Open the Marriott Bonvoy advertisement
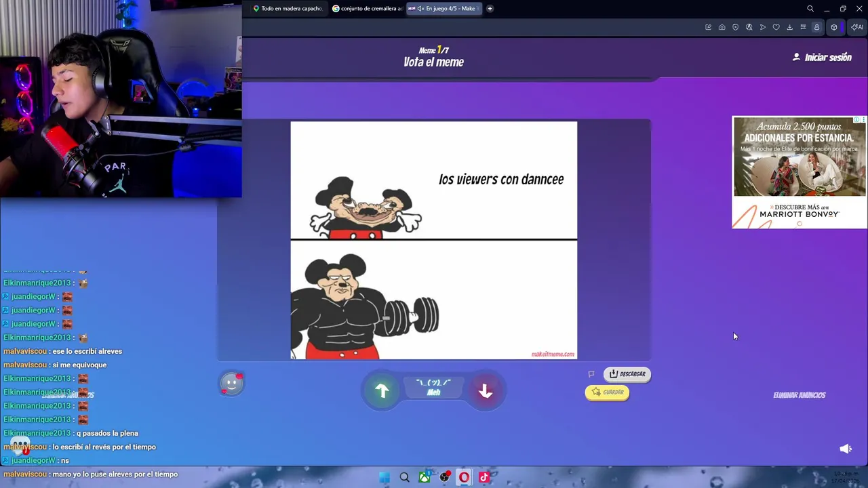Screen dimensions: 868x488 tap(799, 173)
